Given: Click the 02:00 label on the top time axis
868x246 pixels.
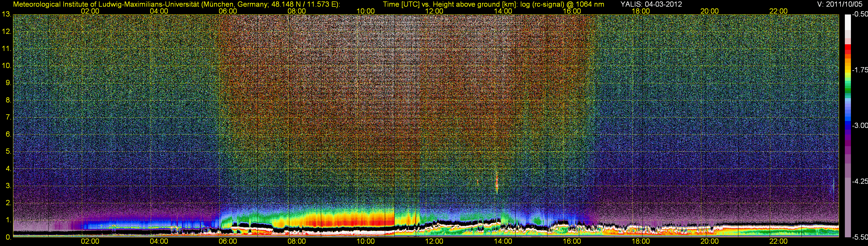Looking at the screenshot, I should coord(90,11).
